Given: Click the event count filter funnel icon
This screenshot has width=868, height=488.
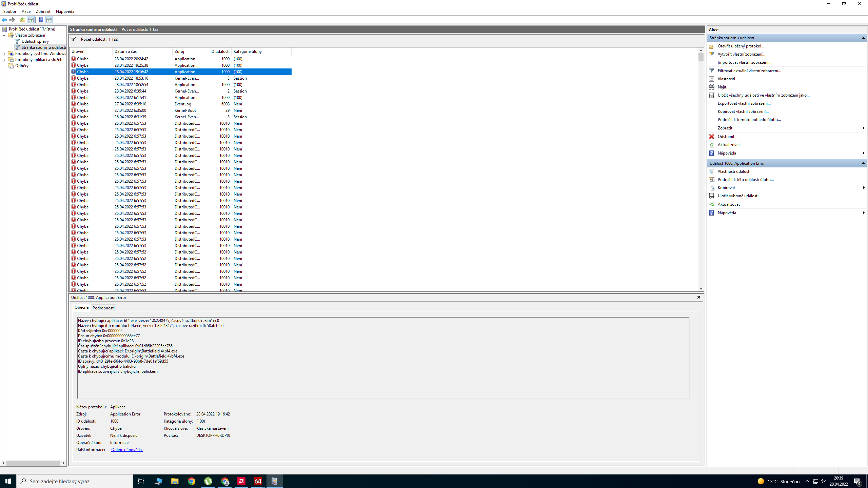Looking at the screenshot, I should 73,39.
